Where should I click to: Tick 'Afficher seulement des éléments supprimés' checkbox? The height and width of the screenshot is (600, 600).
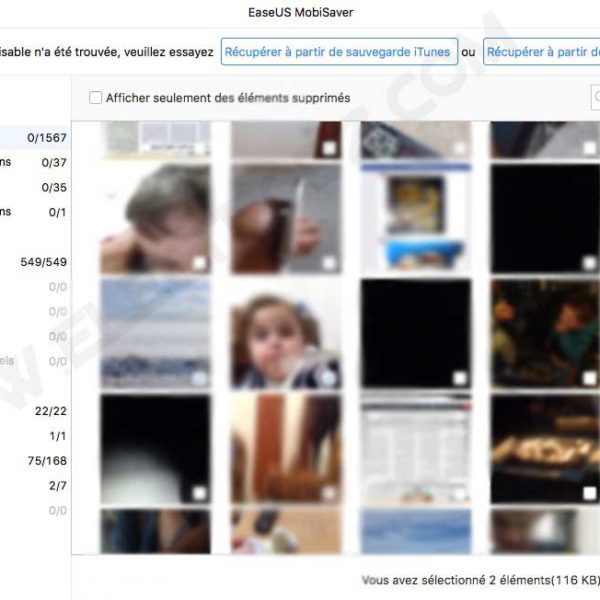(95, 98)
